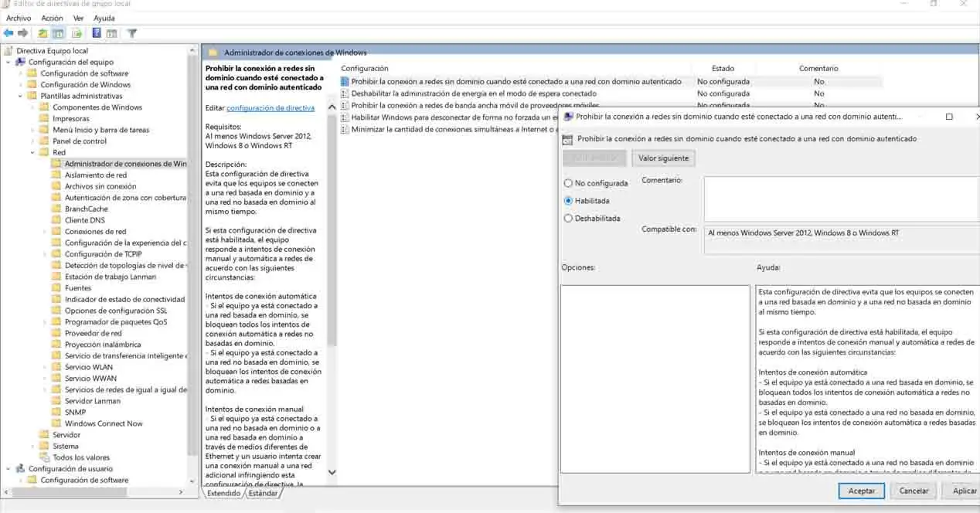Select the No configurada radio button

click(569, 183)
